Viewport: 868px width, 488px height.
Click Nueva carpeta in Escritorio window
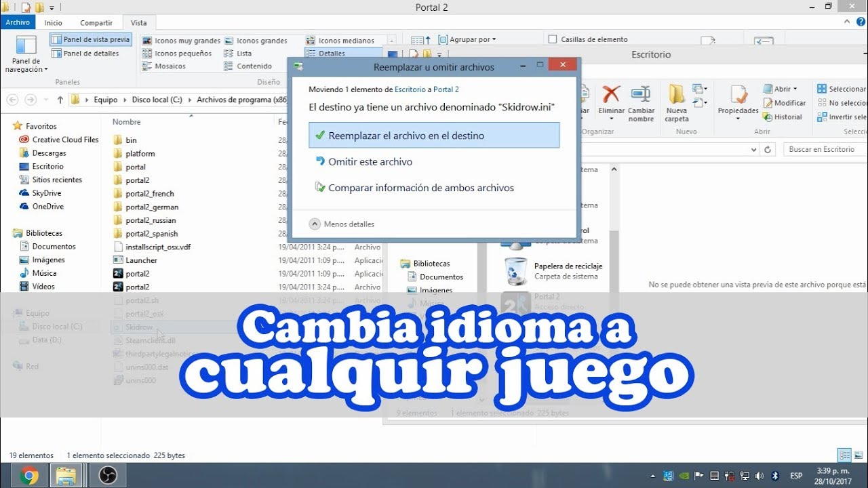[677, 104]
